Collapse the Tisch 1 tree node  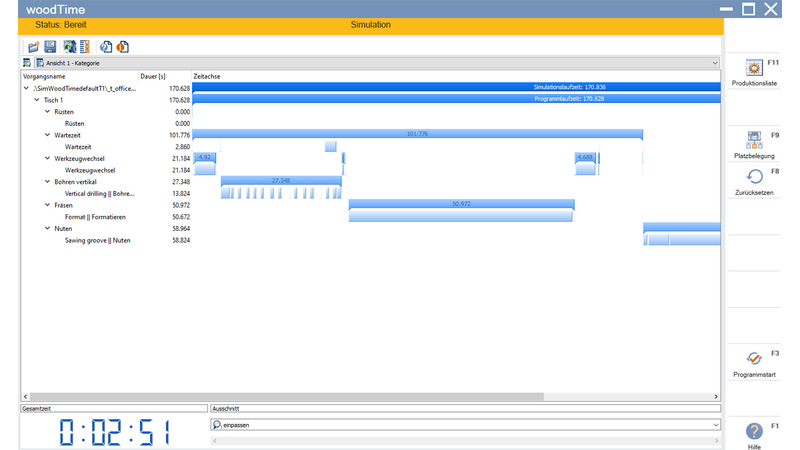tap(37, 100)
